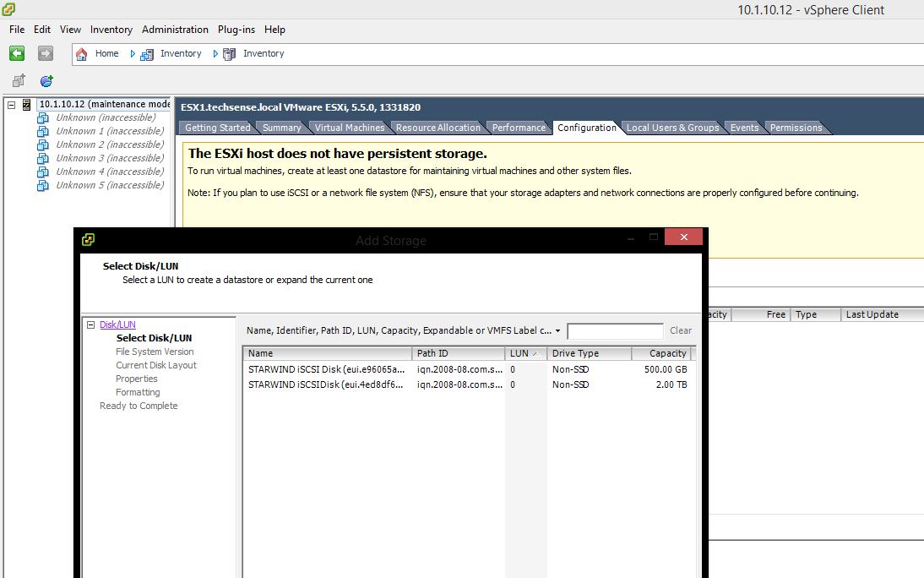The width and height of the screenshot is (924, 578).
Task: Open the File menu
Action: (17, 30)
